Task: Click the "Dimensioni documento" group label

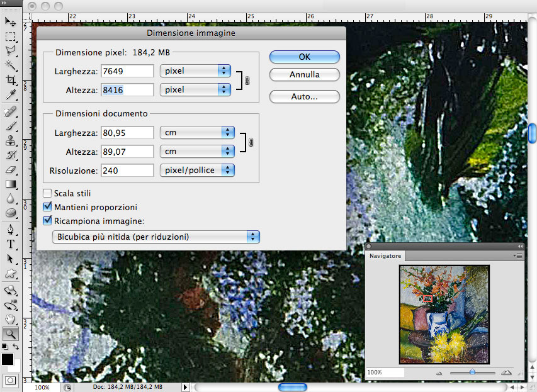Action: pos(101,113)
